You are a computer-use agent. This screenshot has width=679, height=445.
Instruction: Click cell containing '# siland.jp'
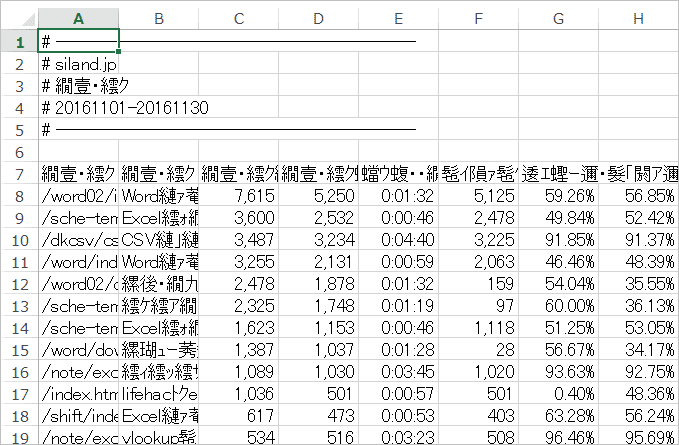(78, 64)
